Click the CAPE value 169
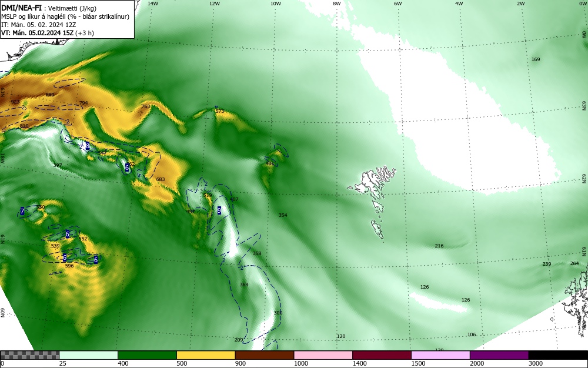 536,59
